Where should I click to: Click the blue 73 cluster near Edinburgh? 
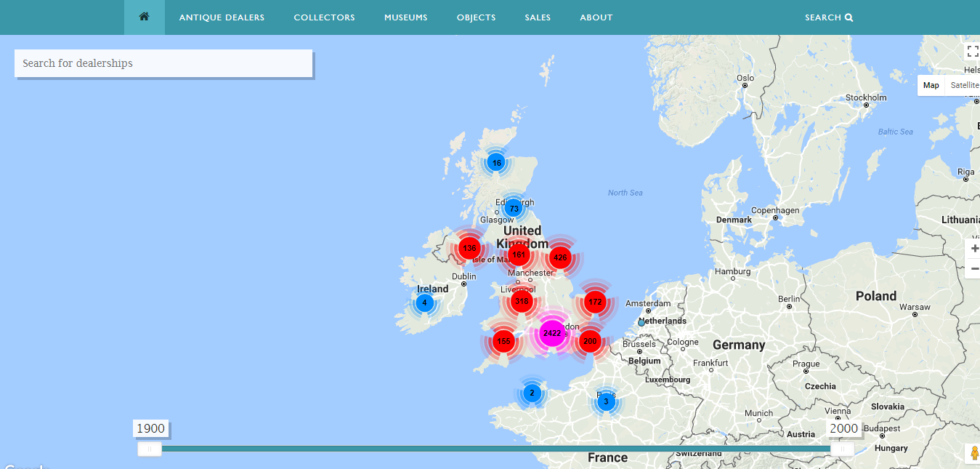click(x=514, y=209)
